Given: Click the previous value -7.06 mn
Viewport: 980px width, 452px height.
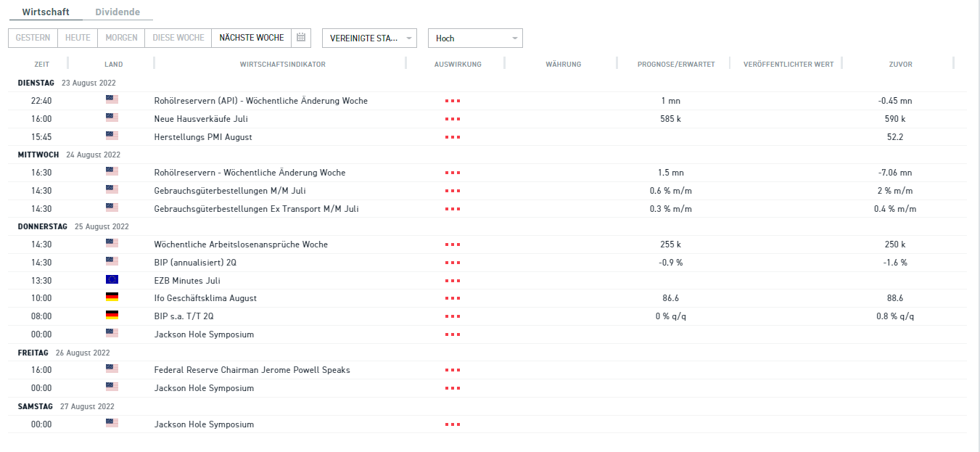Looking at the screenshot, I should tap(895, 173).
